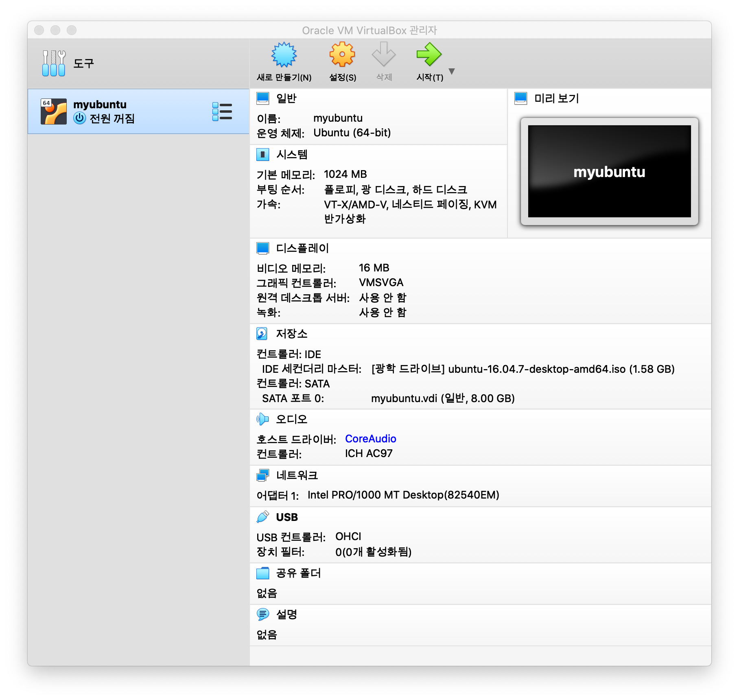Click the 1024 MB base memory value

pyautogui.click(x=345, y=174)
